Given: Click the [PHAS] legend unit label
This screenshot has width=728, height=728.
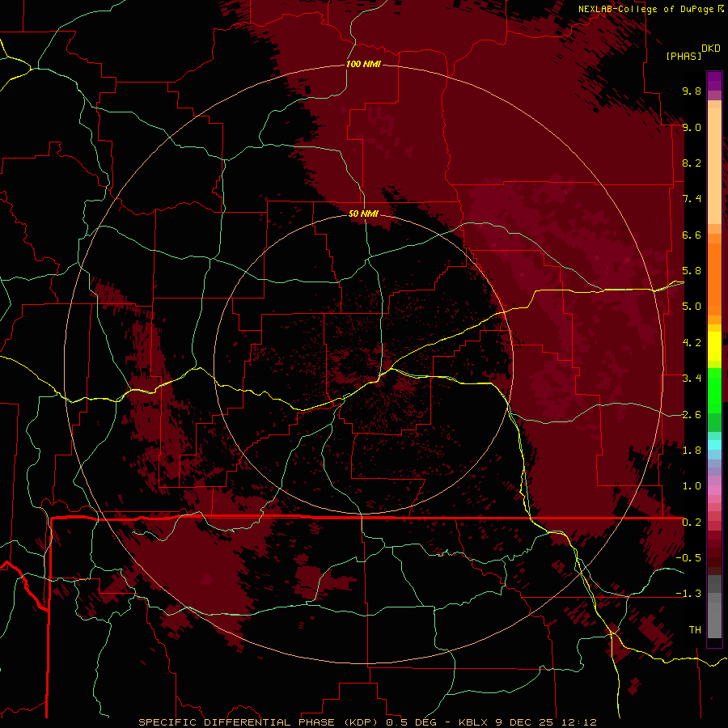Looking at the screenshot, I should click(684, 56).
